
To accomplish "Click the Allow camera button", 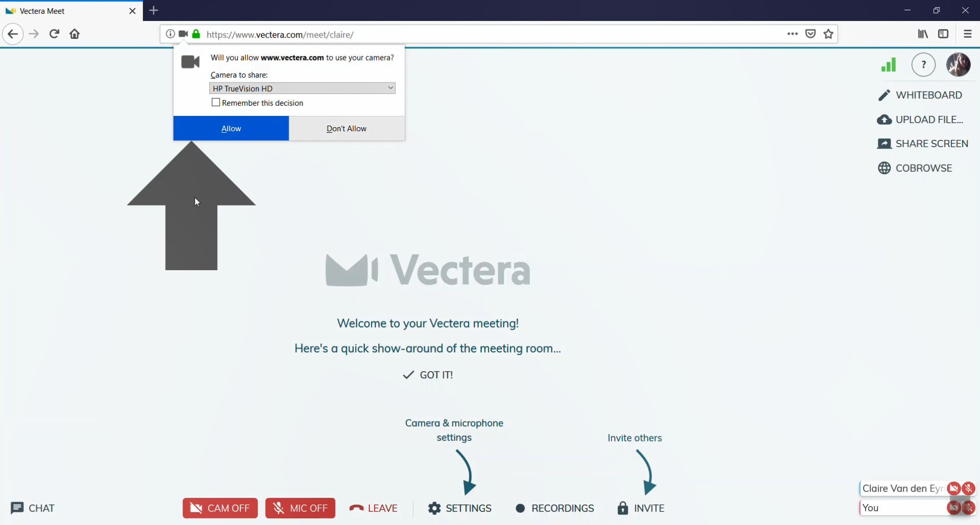I will click(x=231, y=128).
